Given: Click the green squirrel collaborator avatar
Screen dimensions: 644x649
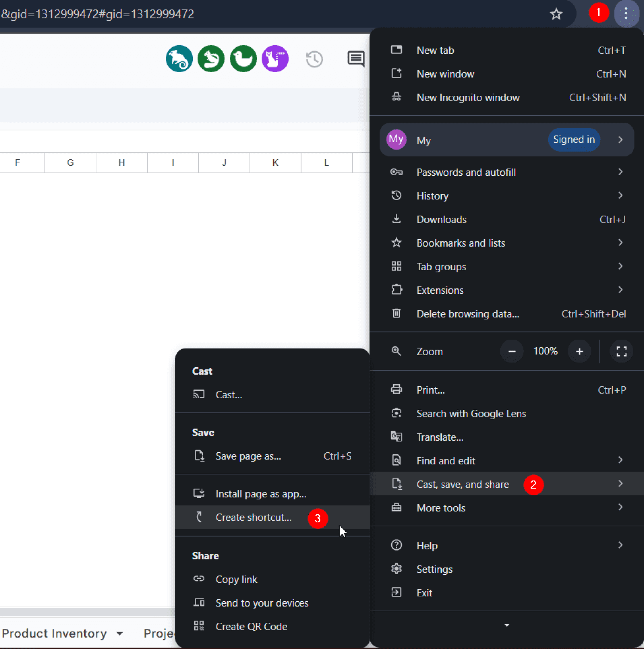Looking at the screenshot, I should [x=211, y=58].
